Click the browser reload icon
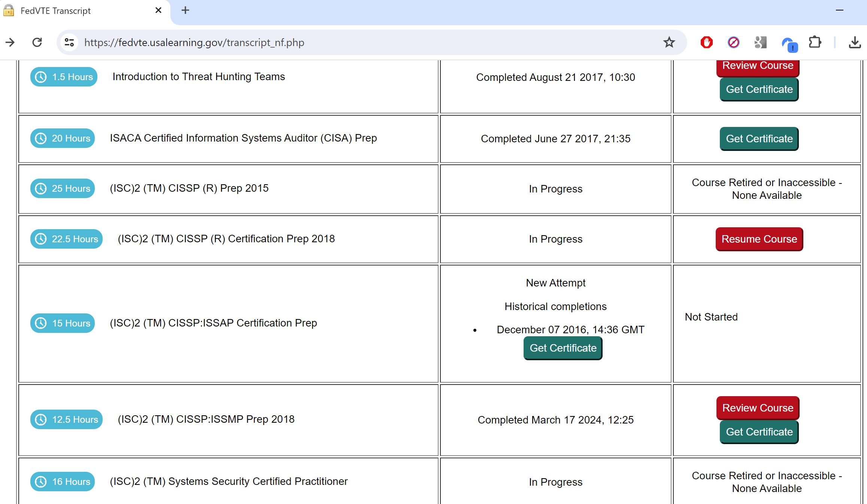The width and height of the screenshot is (867, 504). coord(37,42)
